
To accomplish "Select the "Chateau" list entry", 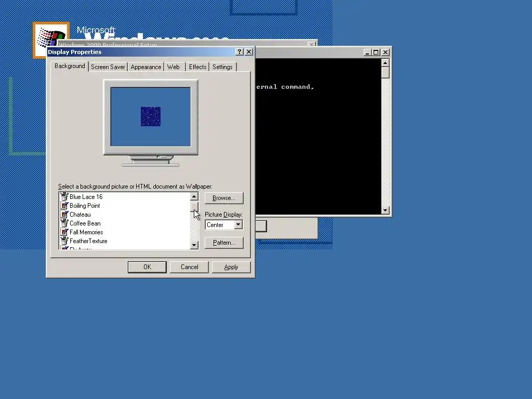I will tap(80, 214).
